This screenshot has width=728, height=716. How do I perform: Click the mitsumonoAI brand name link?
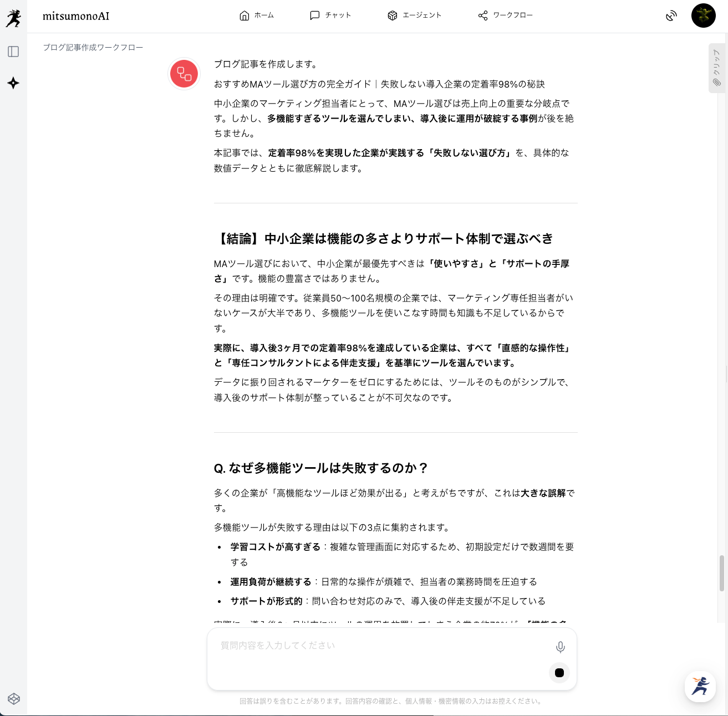coord(76,16)
